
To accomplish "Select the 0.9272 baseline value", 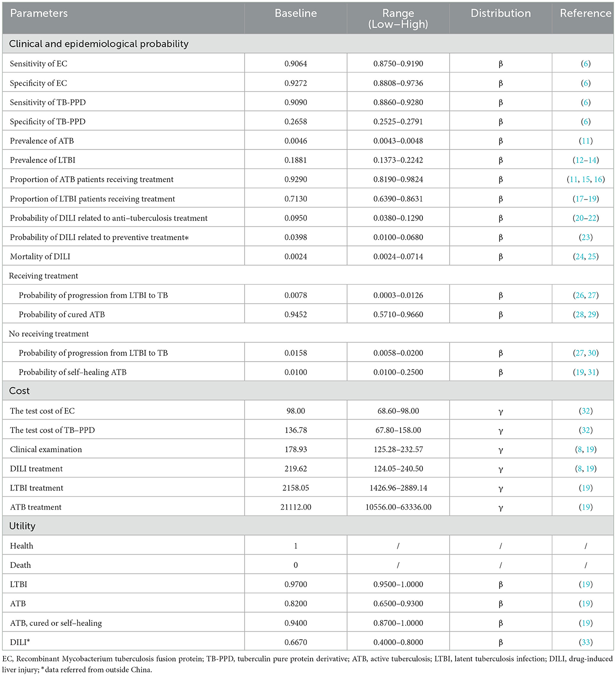I will click(296, 83).
